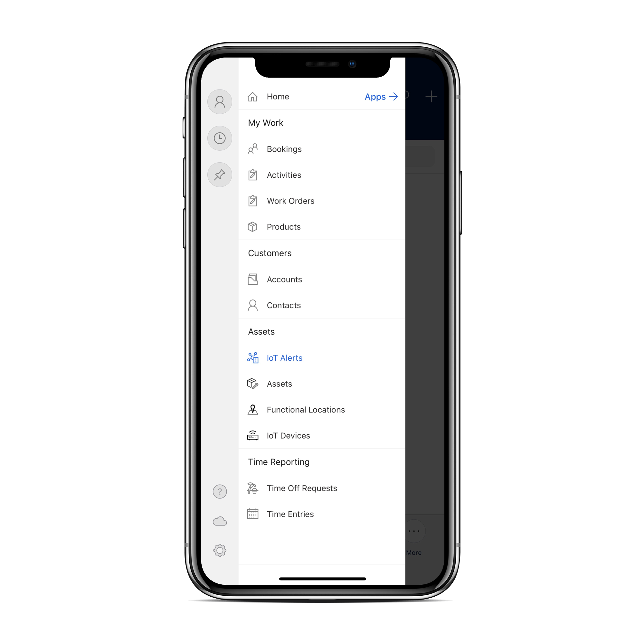644x644 pixels.
Task: Open Bookings icon
Action: click(x=253, y=149)
